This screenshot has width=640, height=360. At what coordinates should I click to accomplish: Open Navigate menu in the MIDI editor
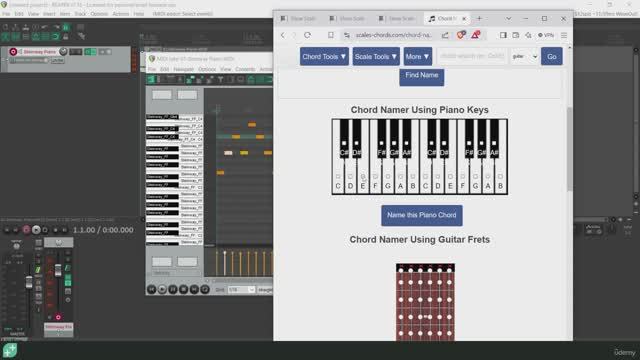tap(183, 69)
